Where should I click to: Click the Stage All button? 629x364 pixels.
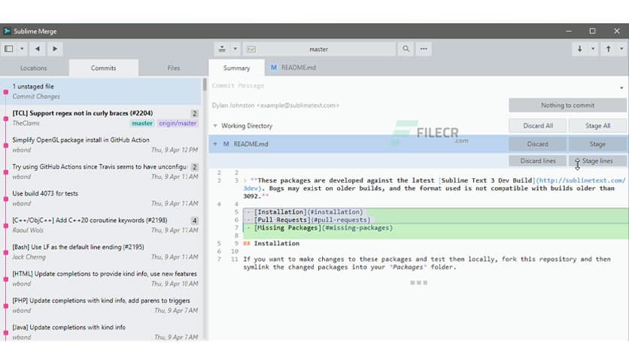pos(597,126)
